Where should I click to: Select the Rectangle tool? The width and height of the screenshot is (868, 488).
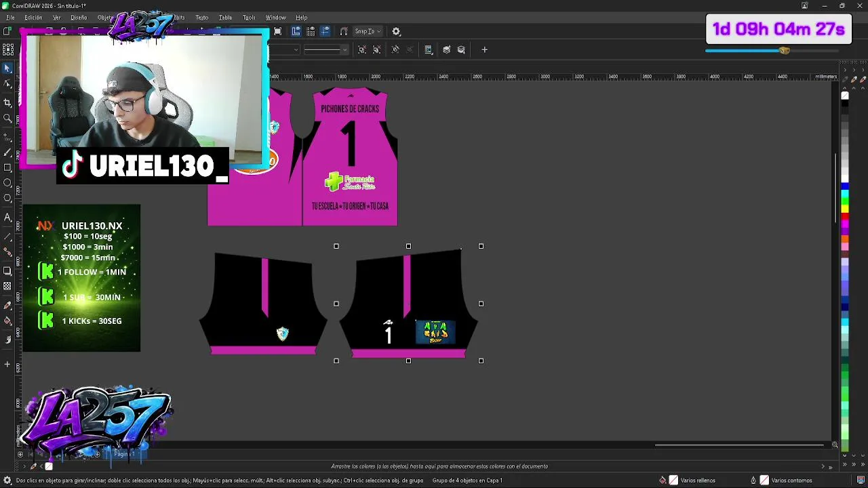click(x=7, y=167)
